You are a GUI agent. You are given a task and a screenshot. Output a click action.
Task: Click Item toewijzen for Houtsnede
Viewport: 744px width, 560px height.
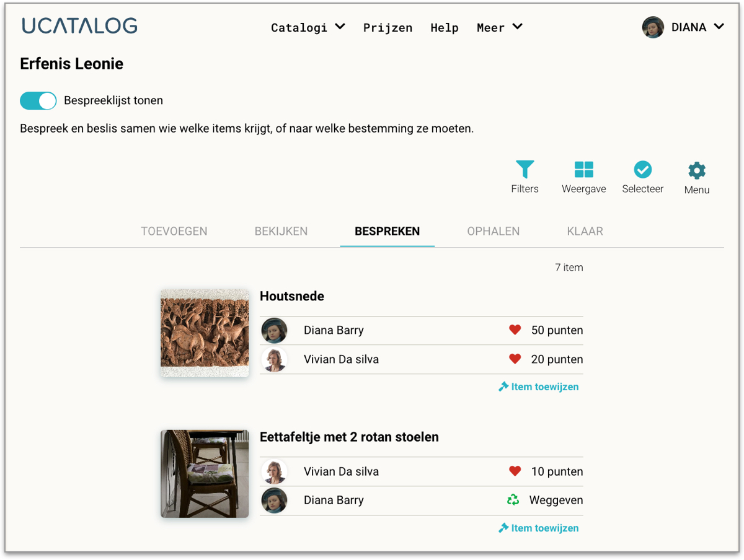(x=539, y=387)
